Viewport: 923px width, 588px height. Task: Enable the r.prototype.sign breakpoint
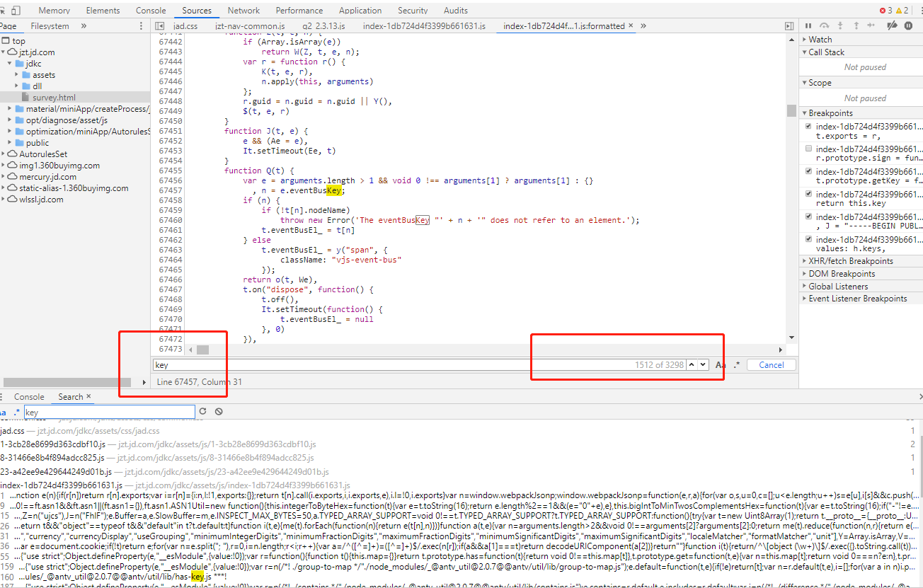808,149
